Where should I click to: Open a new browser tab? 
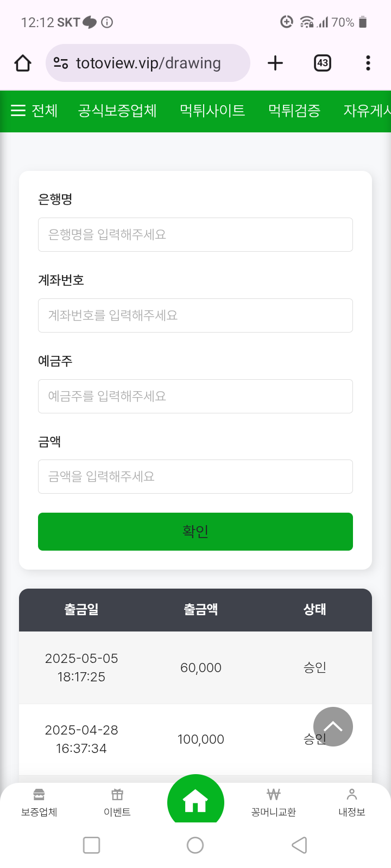[x=275, y=63]
